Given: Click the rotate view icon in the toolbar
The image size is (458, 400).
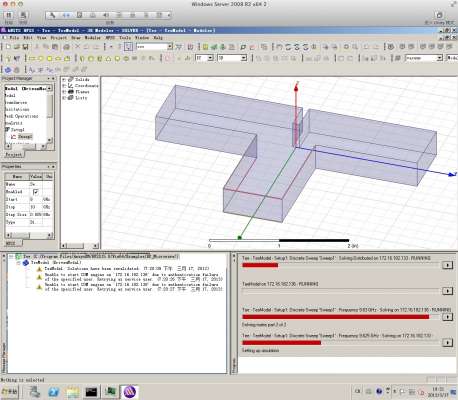Looking at the screenshot, I should 288,47.
